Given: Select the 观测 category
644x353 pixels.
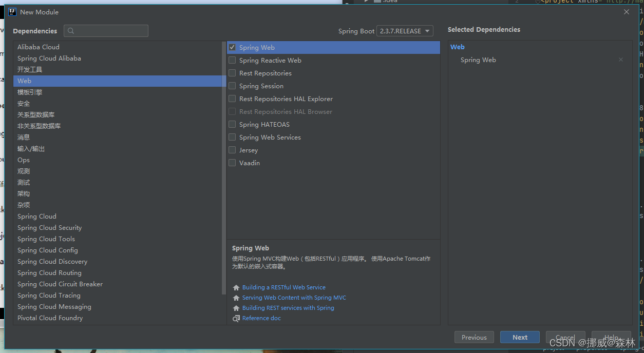Looking at the screenshot, I should coord(117,171).
